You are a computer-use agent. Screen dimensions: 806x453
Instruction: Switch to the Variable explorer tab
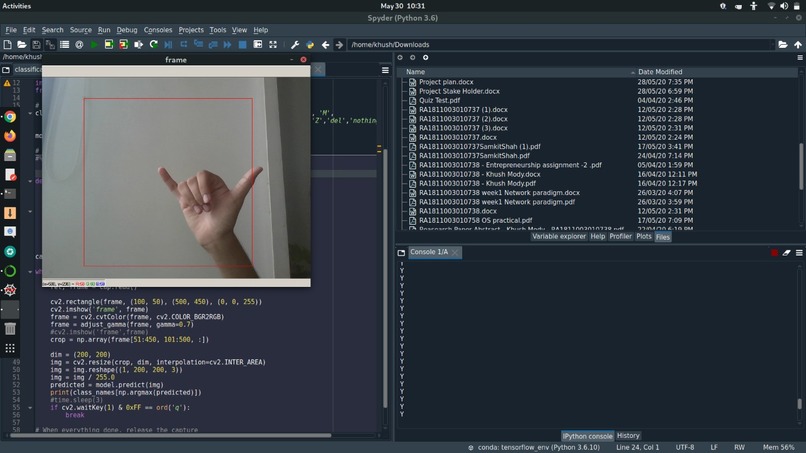pyautogui.click(x=559, y=237)
